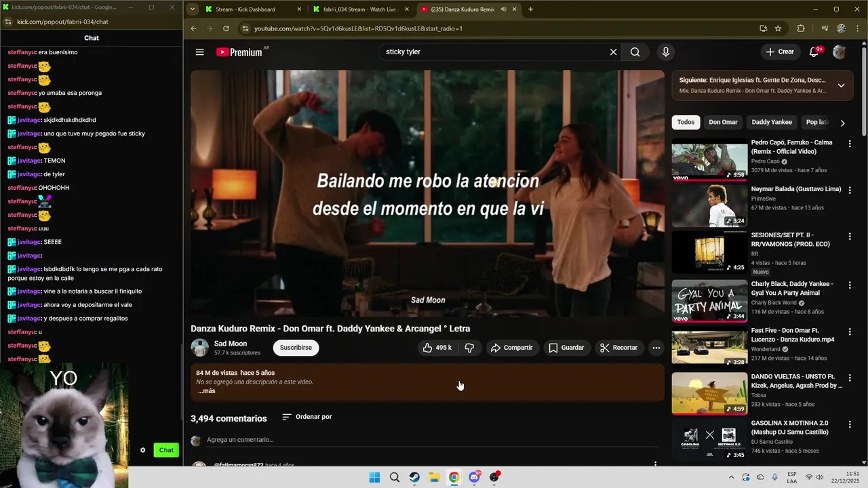This screenshot has height=488, width=868.
Task: Open Steam from the taskbar
Action: coord(414,477)
